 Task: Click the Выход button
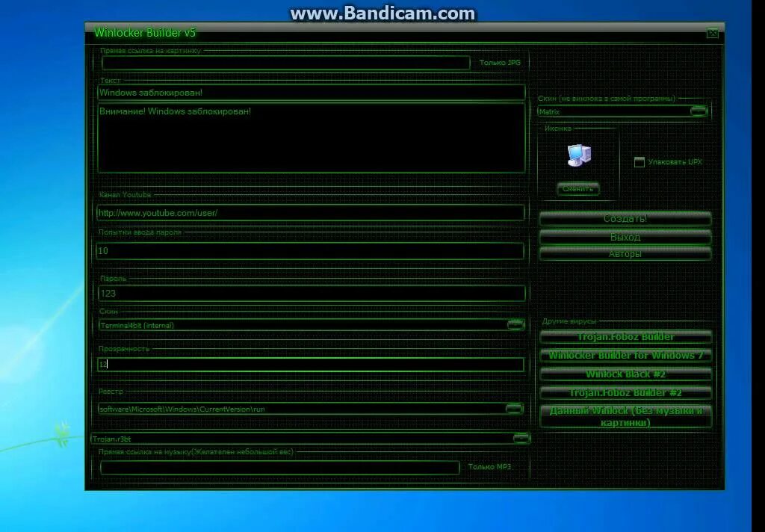coord(625,237)
